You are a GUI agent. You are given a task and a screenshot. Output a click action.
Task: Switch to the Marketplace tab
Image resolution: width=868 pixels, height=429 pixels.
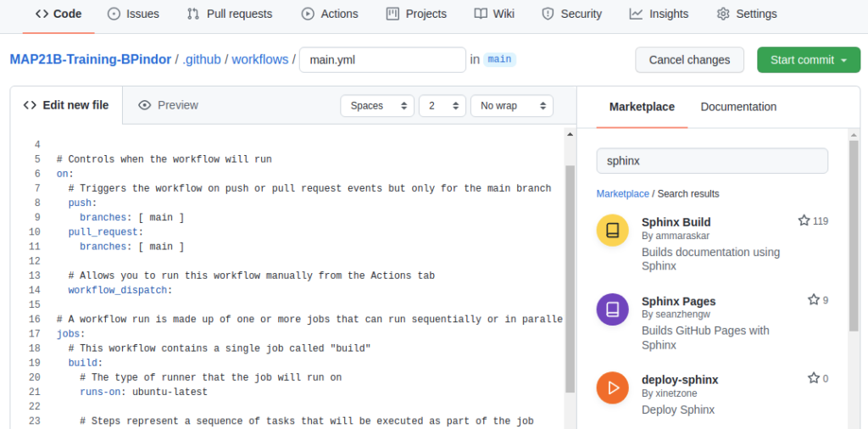[x=642, y=107]
